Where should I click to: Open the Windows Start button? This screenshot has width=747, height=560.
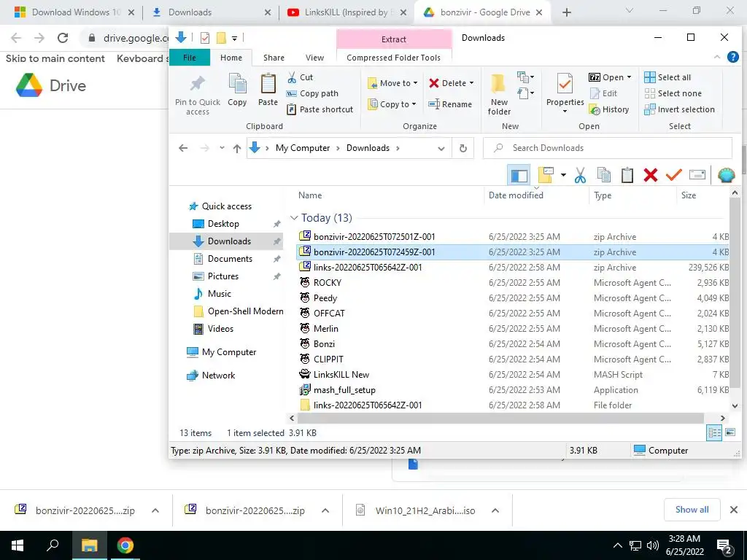(18, 545)
